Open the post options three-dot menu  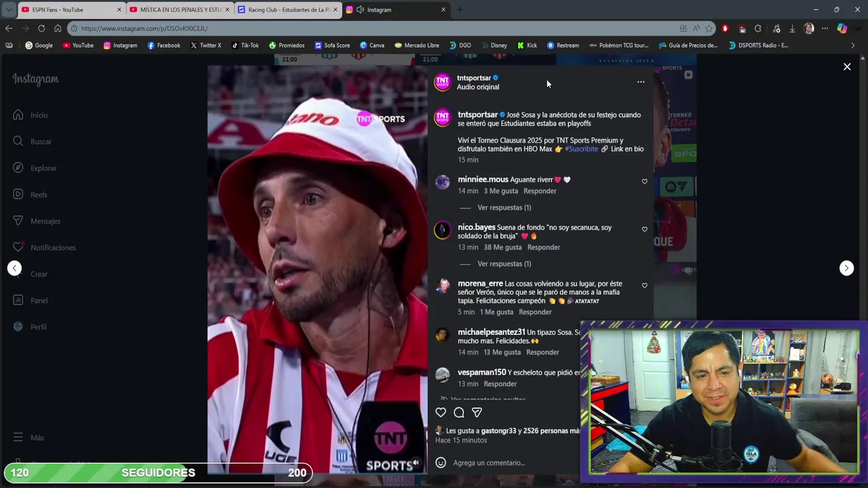tap(641, 82)
